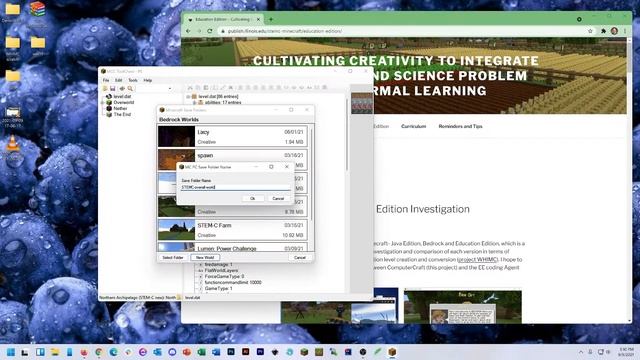Click the browser address bar URL
Image resolution: width=640 pixels, height=360 pixels.
point(284,31)
